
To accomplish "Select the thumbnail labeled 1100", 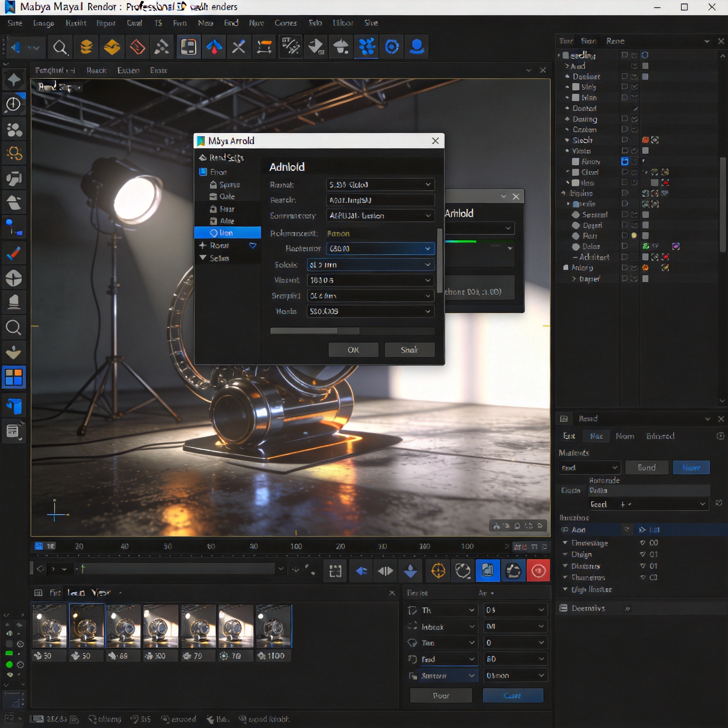I will pyautogui.click(x=274, y=633).
